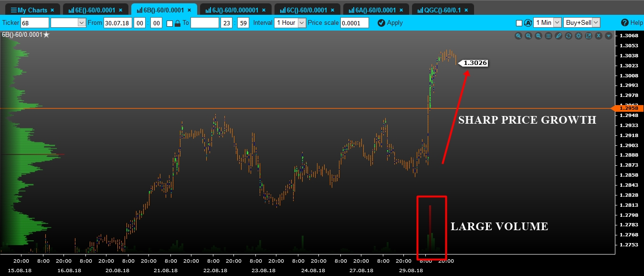644x276 pixels.
Task: Close the 6A()-60/0.0001 tab
Action: [401, 10]
